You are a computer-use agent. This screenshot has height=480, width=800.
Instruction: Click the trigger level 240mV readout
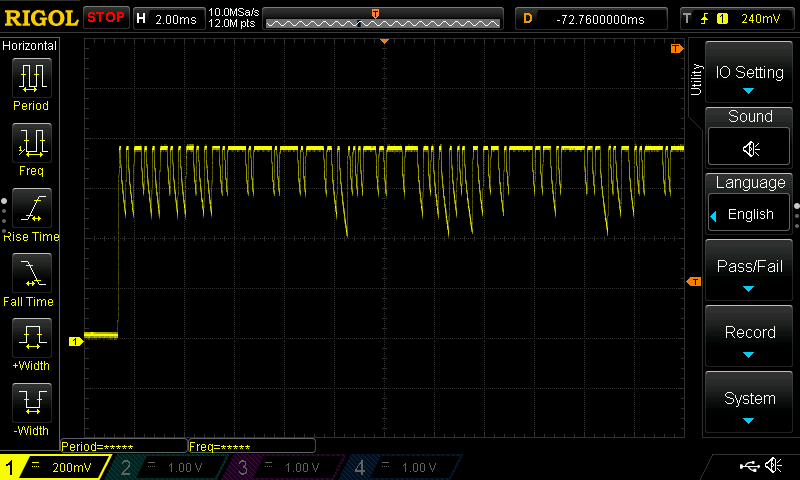[x=760, y=19]
